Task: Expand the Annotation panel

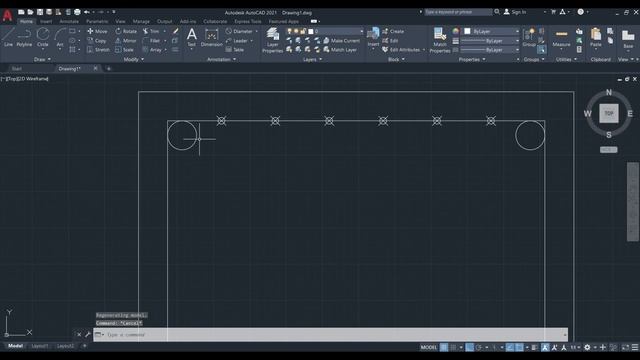Action: pos(221,60)
